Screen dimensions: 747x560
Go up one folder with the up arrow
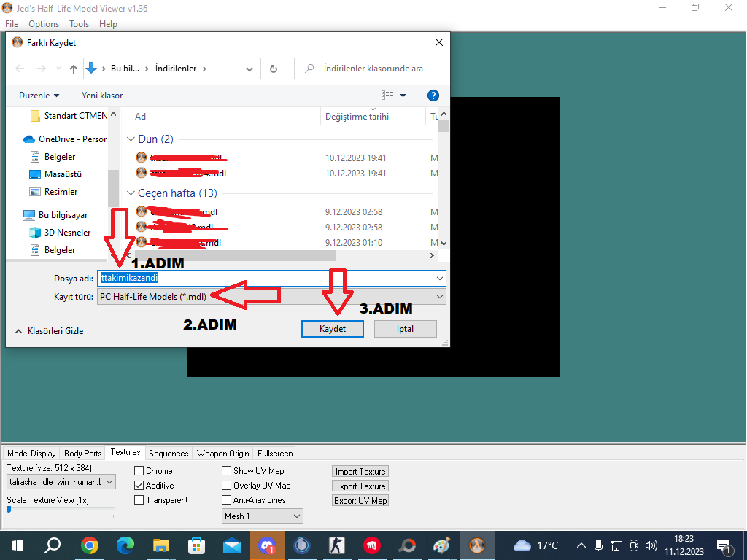point(74,69)
